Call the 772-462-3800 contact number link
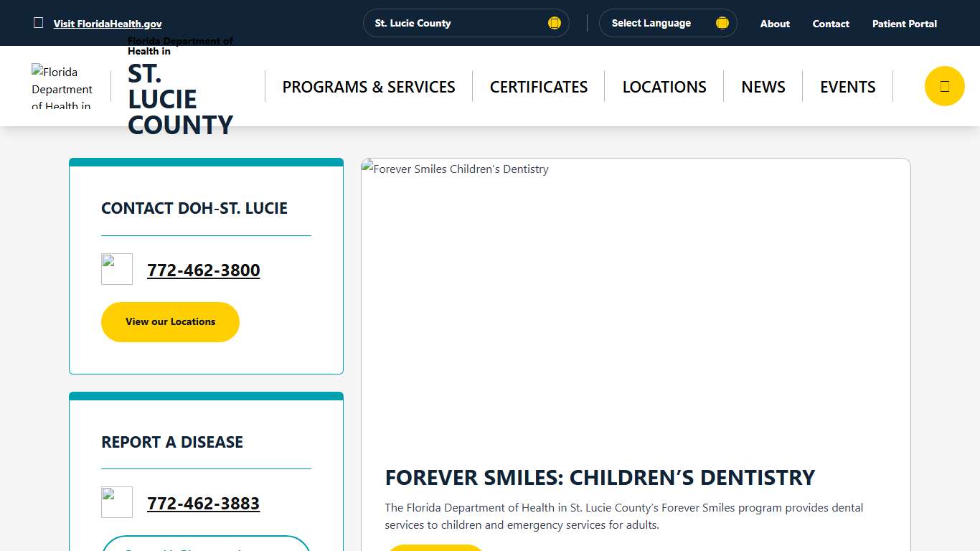980x551 pixels. click(x=204, y=270)
